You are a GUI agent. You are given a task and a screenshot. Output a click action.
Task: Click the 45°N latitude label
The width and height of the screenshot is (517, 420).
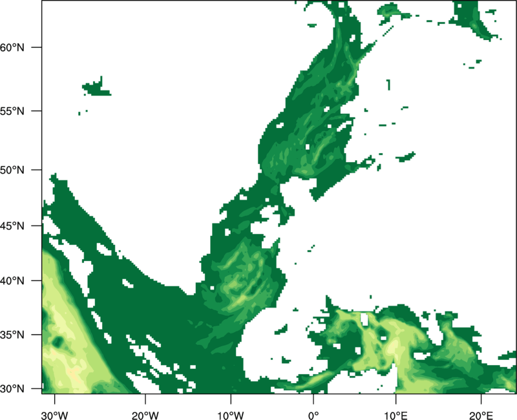point(12,226)
